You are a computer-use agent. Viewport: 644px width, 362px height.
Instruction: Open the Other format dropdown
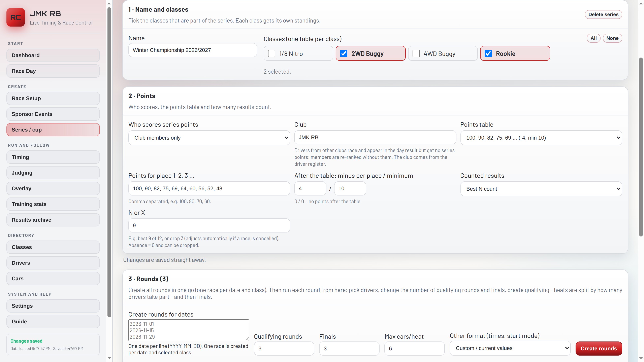510,348
